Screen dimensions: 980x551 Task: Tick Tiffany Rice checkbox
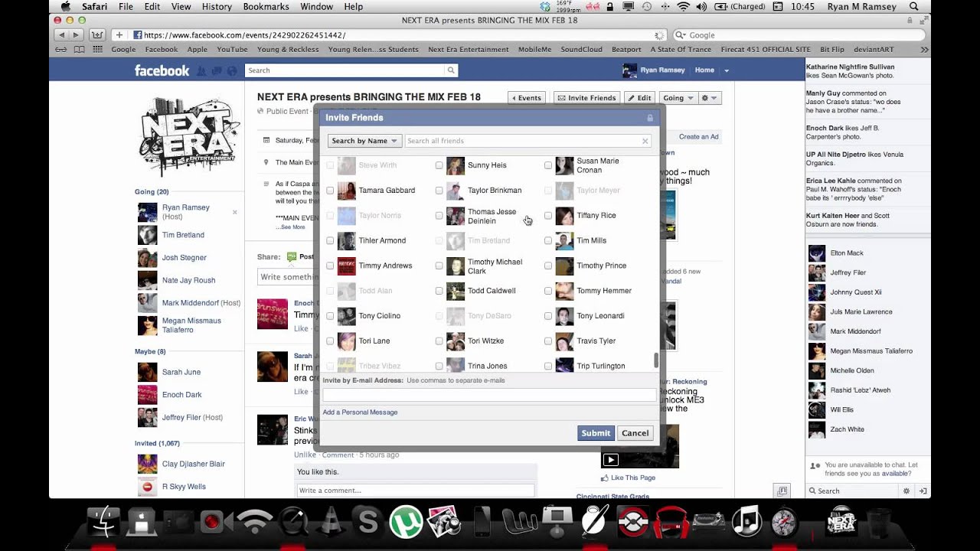pos(548,216)
